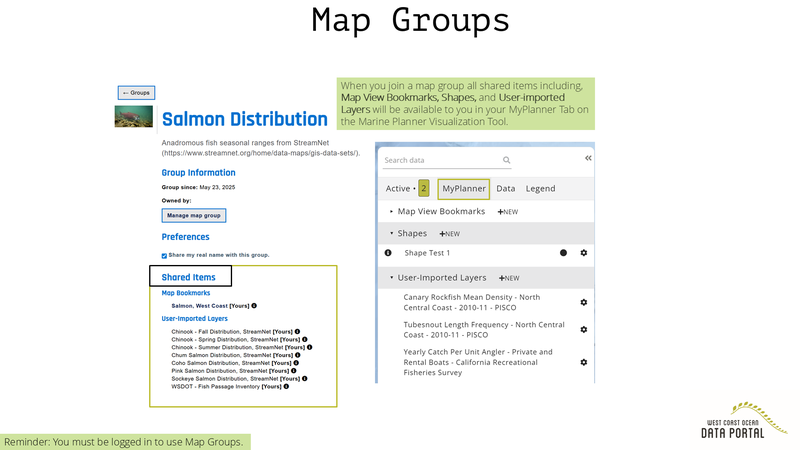Collapse the panel with double-chevron icon

(588, 158)
